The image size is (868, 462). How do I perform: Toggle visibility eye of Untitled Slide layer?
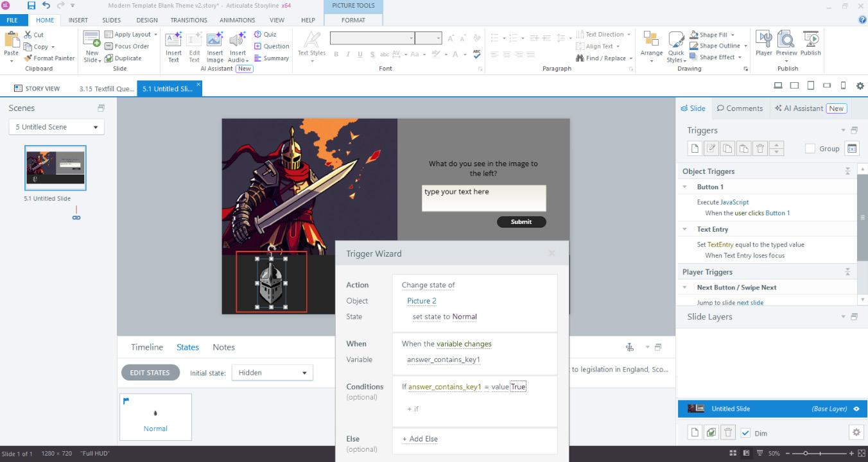(856, 409)
